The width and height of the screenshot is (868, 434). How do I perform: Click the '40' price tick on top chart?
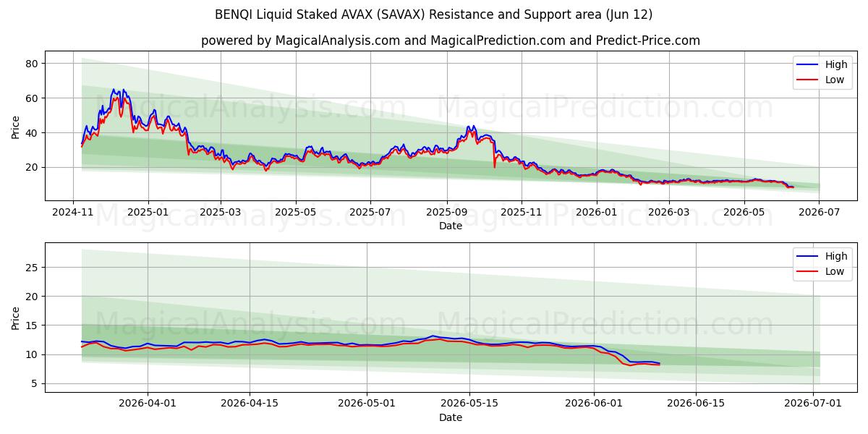pos(32,133)
